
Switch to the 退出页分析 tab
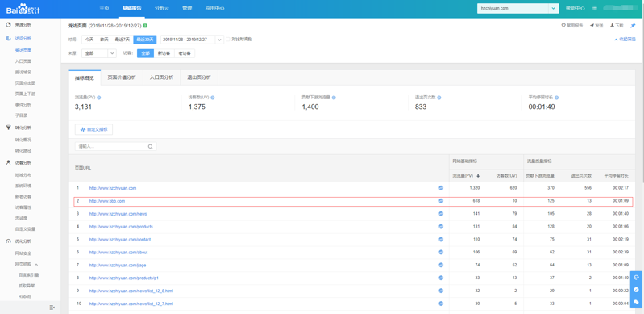point(199,77)
